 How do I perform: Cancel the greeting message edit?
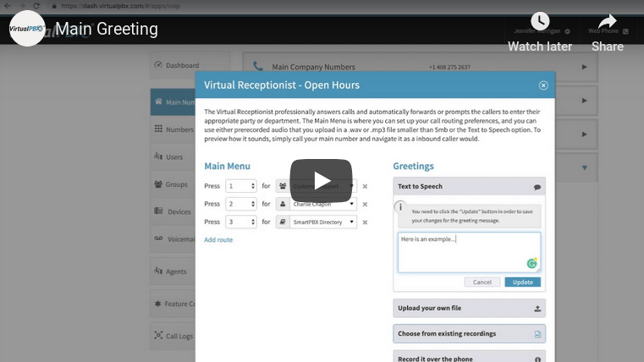[482, 282]
